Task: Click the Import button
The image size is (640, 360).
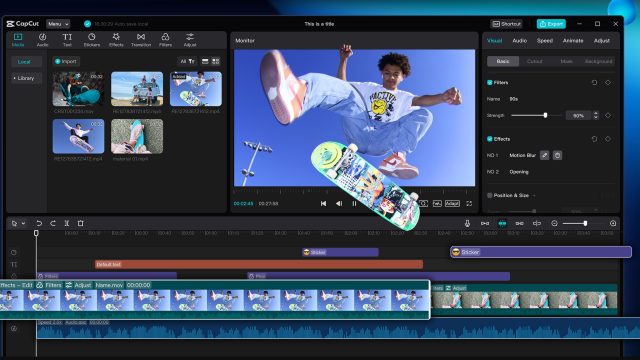Action: click(66, 61)
